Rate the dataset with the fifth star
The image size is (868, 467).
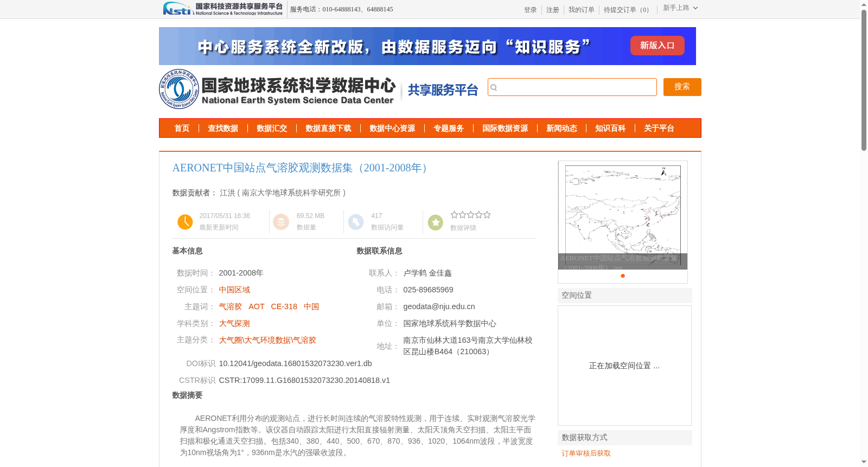pos(487,215)
